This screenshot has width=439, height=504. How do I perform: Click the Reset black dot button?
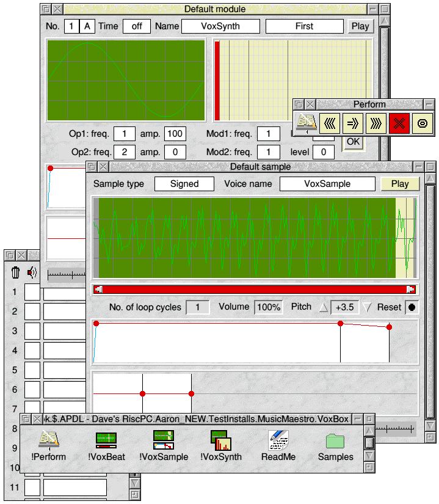412,307
